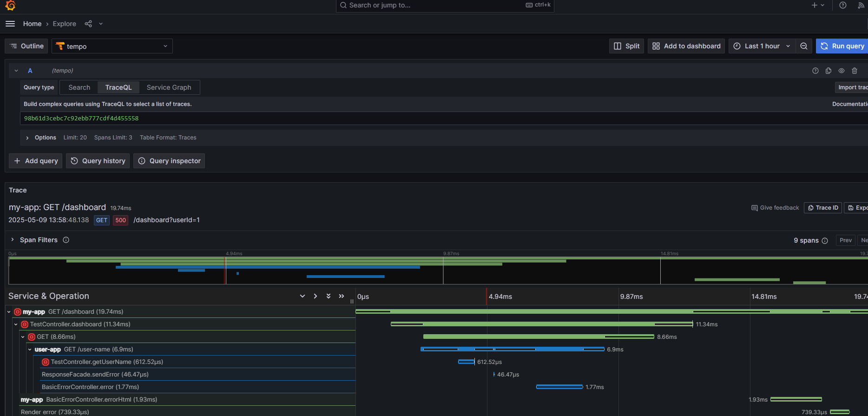Toggle query A visibility with the eye icon
The image size is (868, 416).
coord(842,71)
